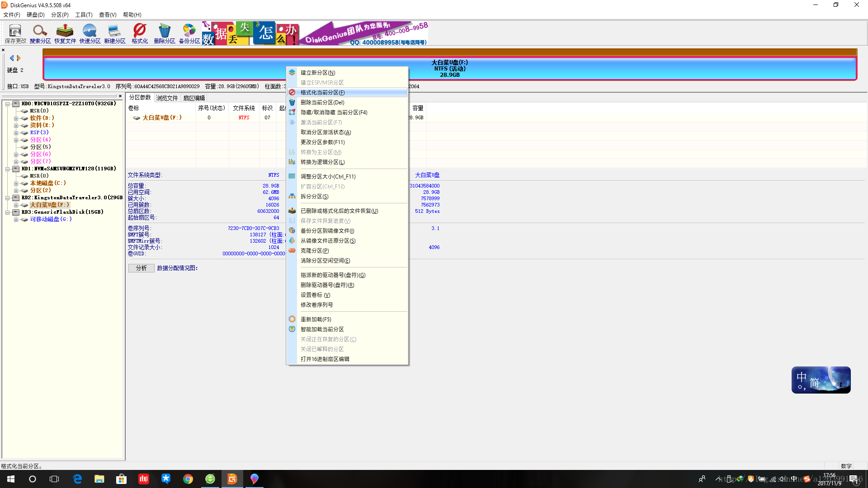Collapse the HD0 WDC disk tree node
This screenshot has height=488, width=868.
pyautogui.click(x=8, y=104)
